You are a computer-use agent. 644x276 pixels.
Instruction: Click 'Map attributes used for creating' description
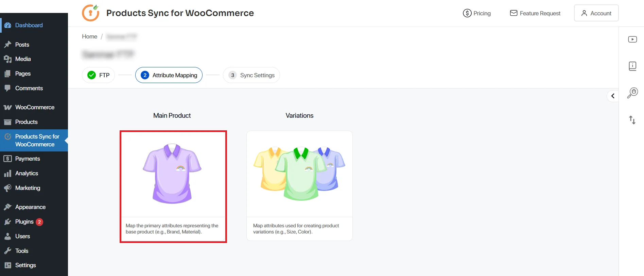(296, 229)
